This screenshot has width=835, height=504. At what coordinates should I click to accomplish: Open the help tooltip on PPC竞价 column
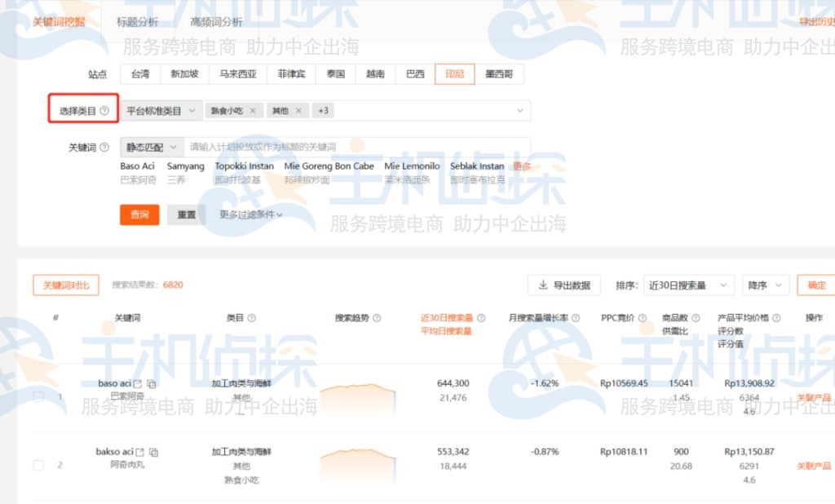click(643, 316)
